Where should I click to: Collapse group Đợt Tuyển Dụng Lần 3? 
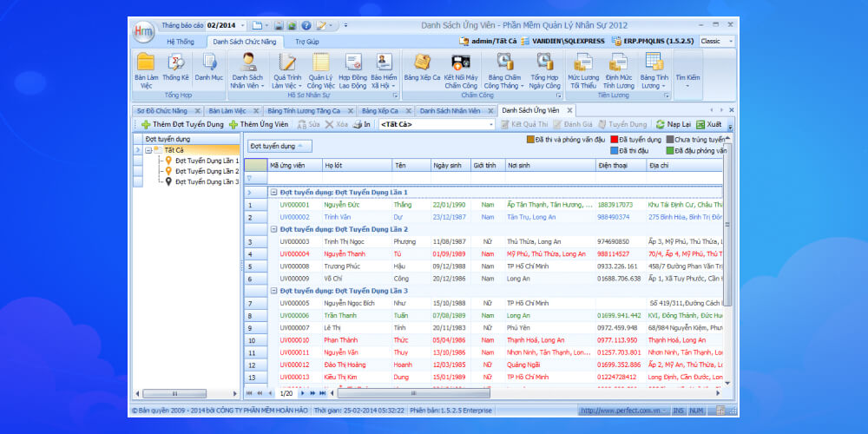tap(273, 291)
